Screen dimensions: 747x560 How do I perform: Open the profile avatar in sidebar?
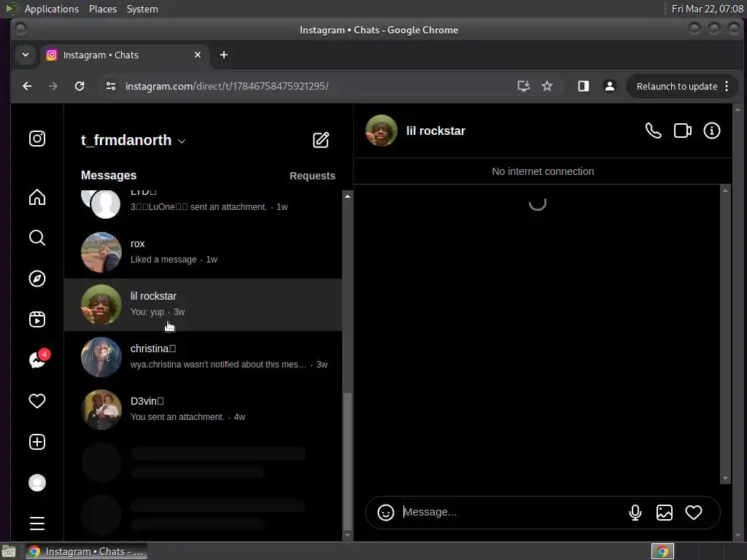point(37,483)
